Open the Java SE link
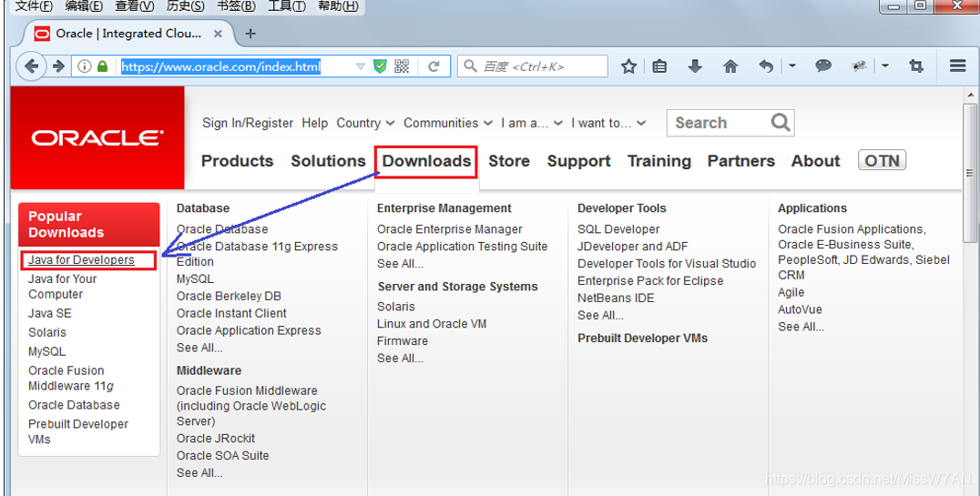This screenshot has height=496, width=980. click(49, 314)
